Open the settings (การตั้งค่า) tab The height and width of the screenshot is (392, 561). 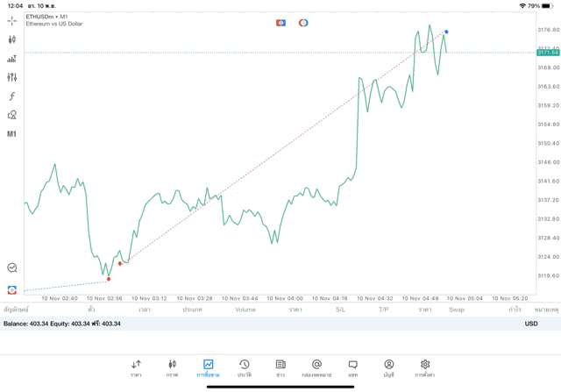tap(425, 368)
